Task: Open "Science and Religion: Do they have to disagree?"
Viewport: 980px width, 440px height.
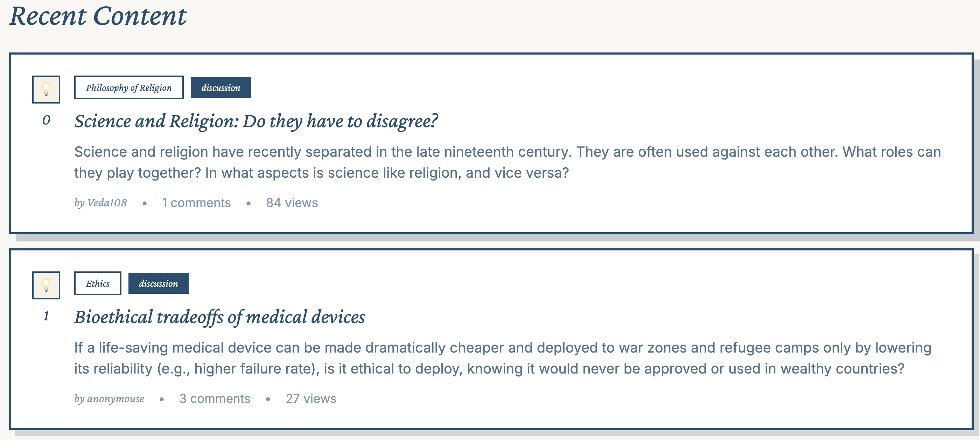Action: tap(256, 121)
